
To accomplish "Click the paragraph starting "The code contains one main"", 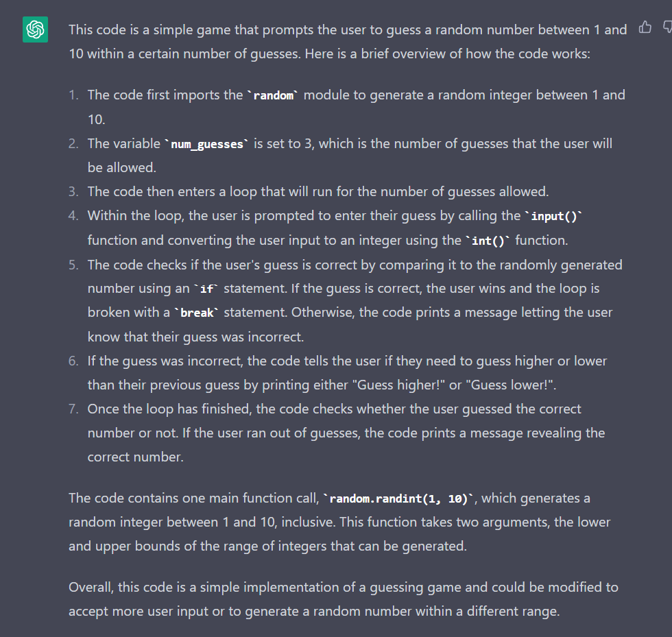I will [339, 522].
